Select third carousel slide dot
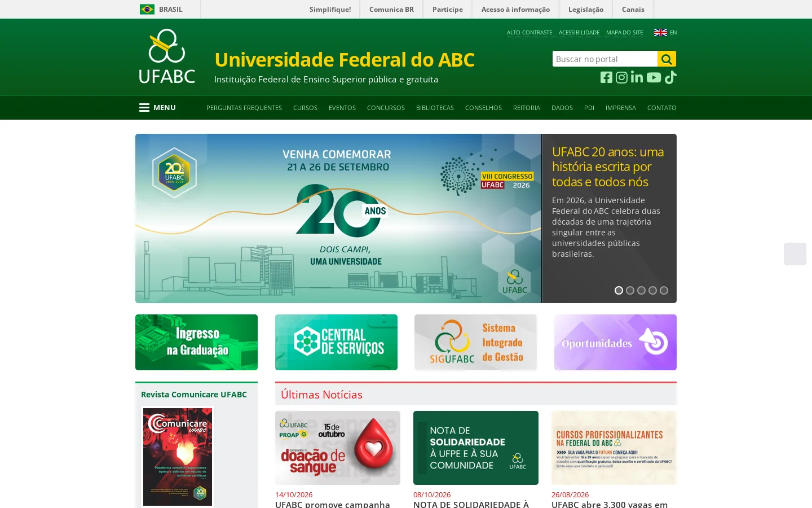The image size is (812, 508). (641, 290)
